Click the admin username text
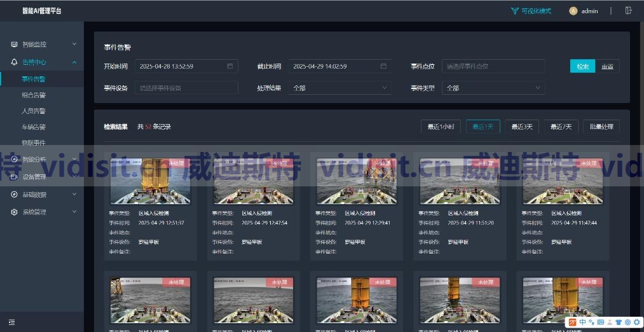The image size is (644, 332). pos(589,11)
